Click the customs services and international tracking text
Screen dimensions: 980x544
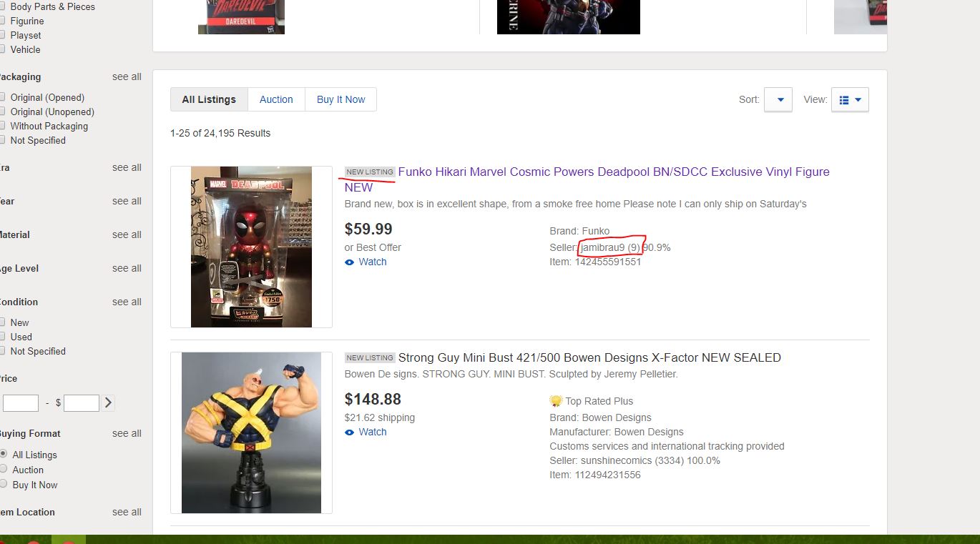click(667, 446)
